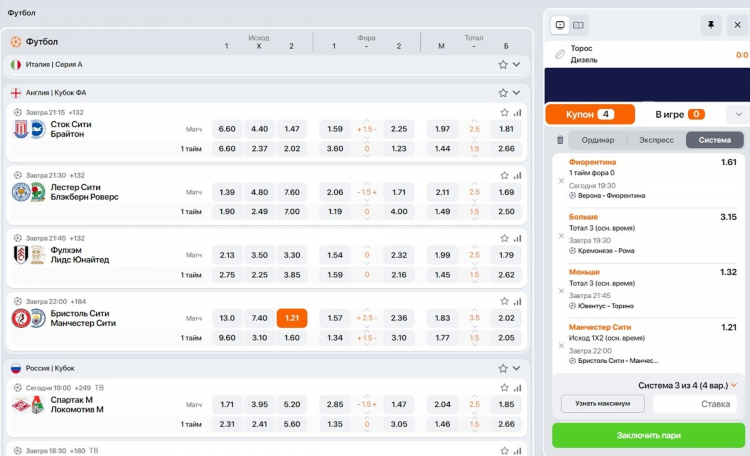The image size is (750, 456).
Task: Click the dark video stream area
Action: pyautogui.click(x=647, y=85)
